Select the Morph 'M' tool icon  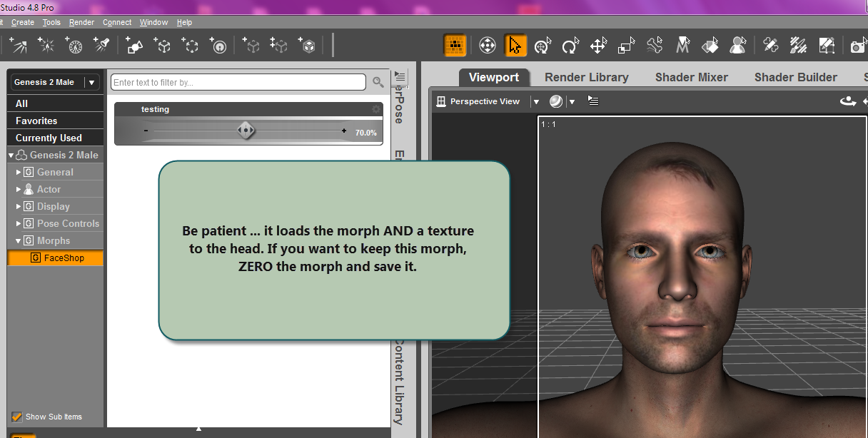pyautogui.click(x=682, y=46)
